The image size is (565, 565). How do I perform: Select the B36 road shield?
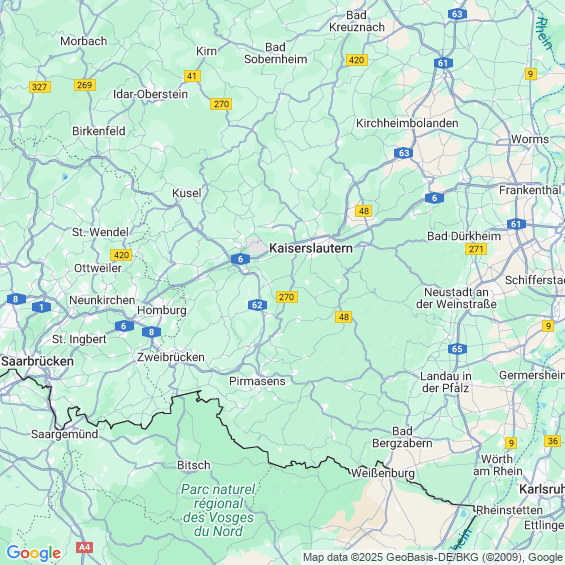point(552,441)
